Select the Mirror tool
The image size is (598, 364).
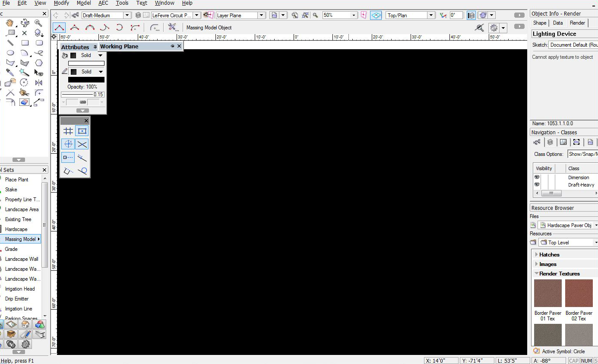(x=39, y=82)
